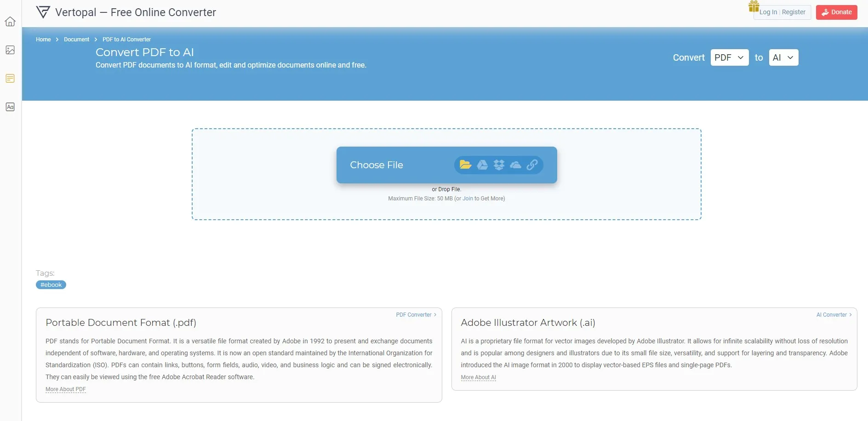This screenshot has height=421, width=868.
Task: Click the gift box icon
Action: [754, 6]
